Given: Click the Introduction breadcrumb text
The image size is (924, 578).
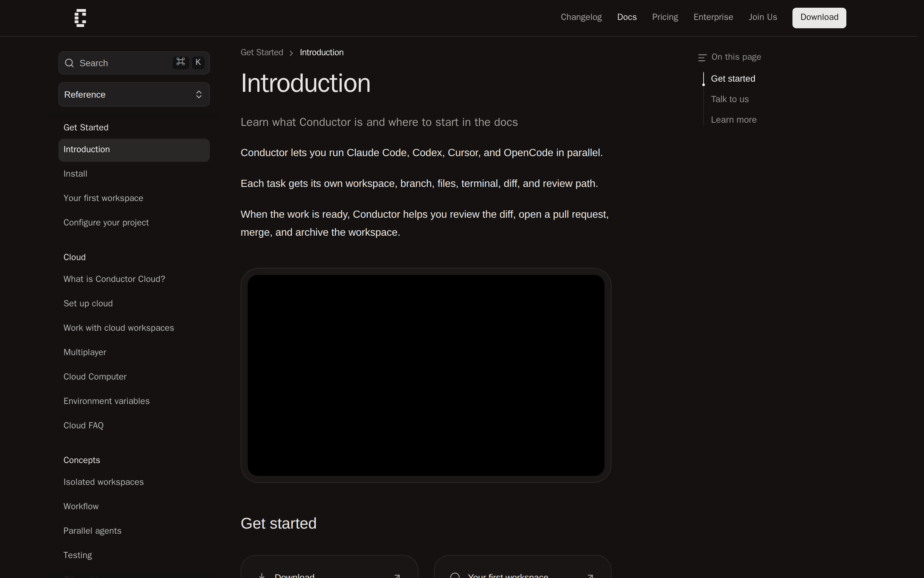Looking at the screenshot, I should click(x=321, y=52).
